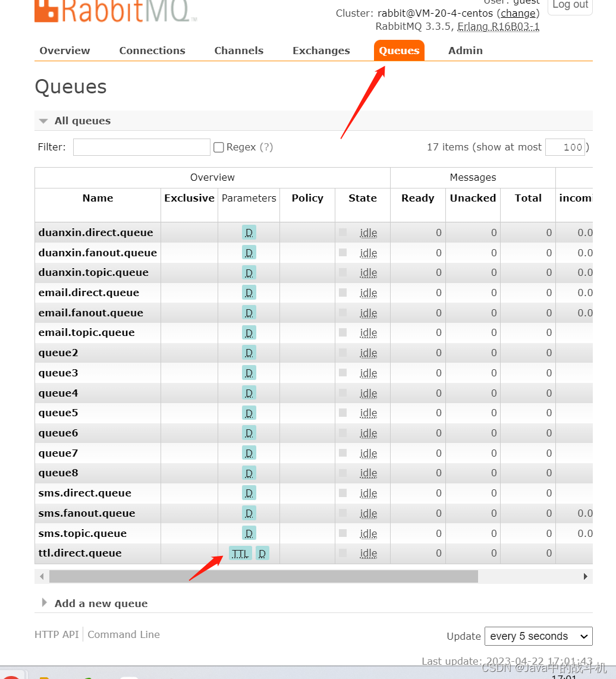The image size is (616, 679).
Task: Sort by the Policy column header
Action: click(307, 199)
